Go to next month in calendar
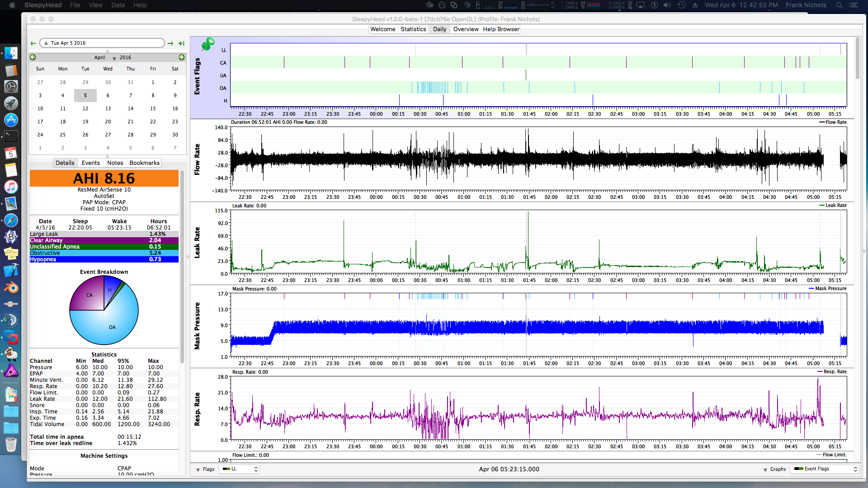Viewport: 868px width, 488px height. [181, 57]
